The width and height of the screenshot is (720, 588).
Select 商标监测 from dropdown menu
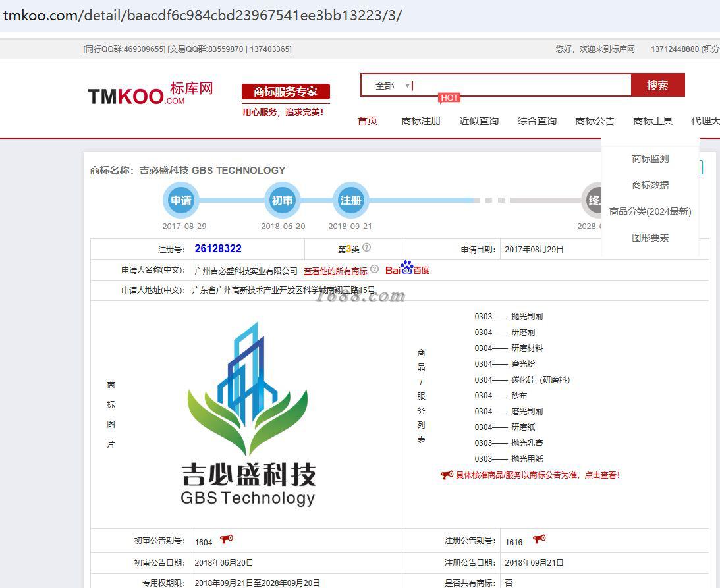click(x=650, y=159)
